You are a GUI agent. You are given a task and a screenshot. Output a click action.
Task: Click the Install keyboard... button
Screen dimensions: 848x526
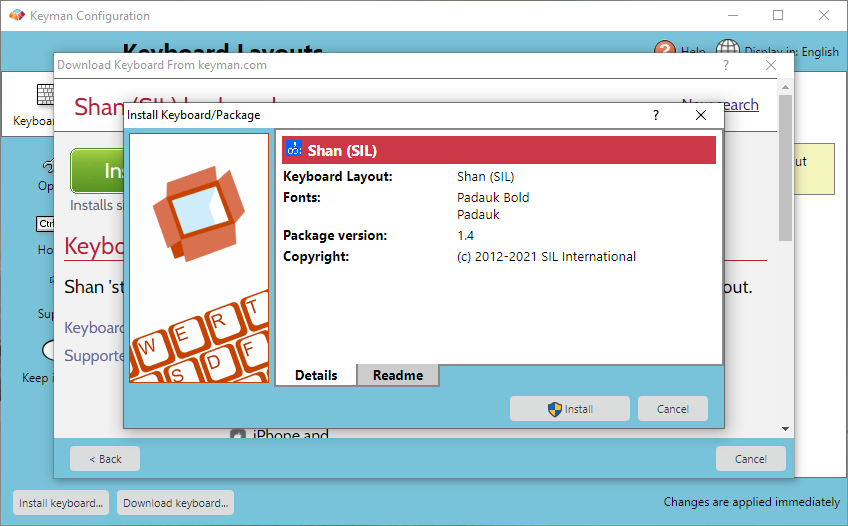(61, 503)
